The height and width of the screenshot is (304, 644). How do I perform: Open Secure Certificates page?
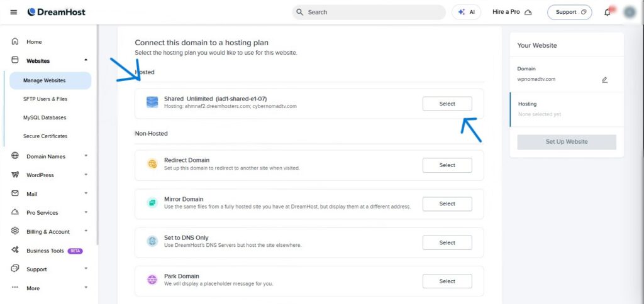pyautogui.click(x=45, y=136)
